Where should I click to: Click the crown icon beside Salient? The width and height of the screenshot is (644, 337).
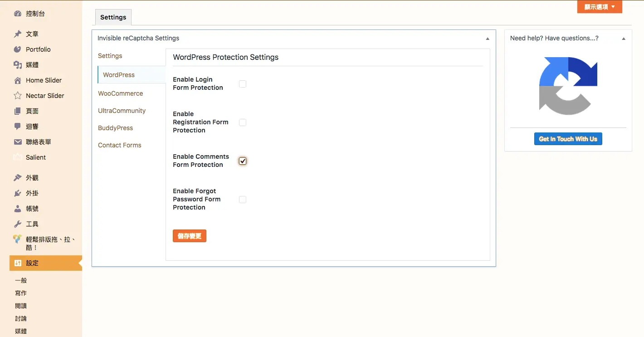click(x=18, y=157)
